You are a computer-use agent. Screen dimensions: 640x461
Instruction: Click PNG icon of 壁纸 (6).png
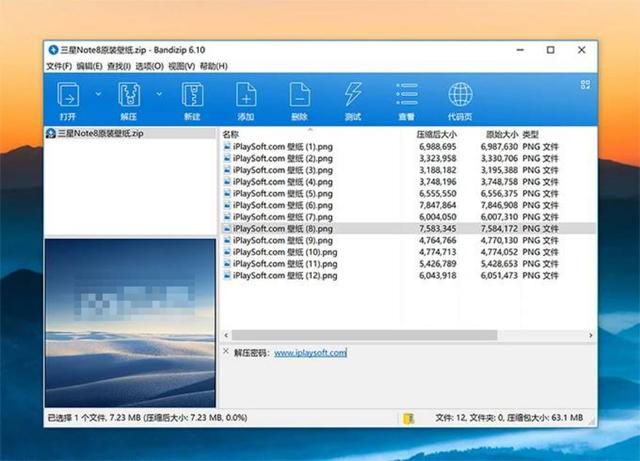point(227,205)
